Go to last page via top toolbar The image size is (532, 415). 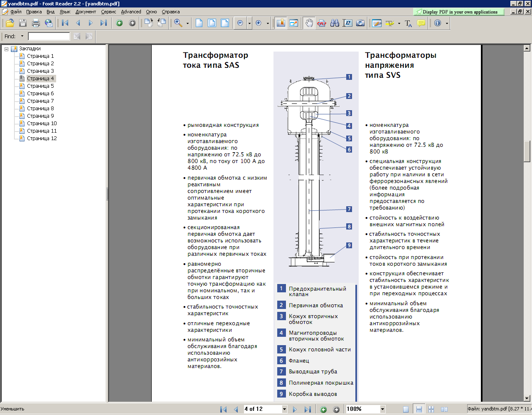point(103,23)
